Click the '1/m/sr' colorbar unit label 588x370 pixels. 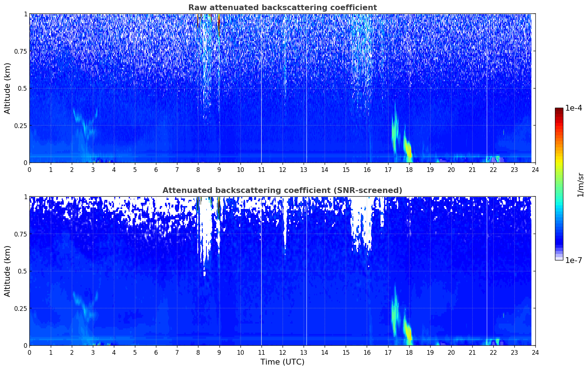(x=580, y=184)
